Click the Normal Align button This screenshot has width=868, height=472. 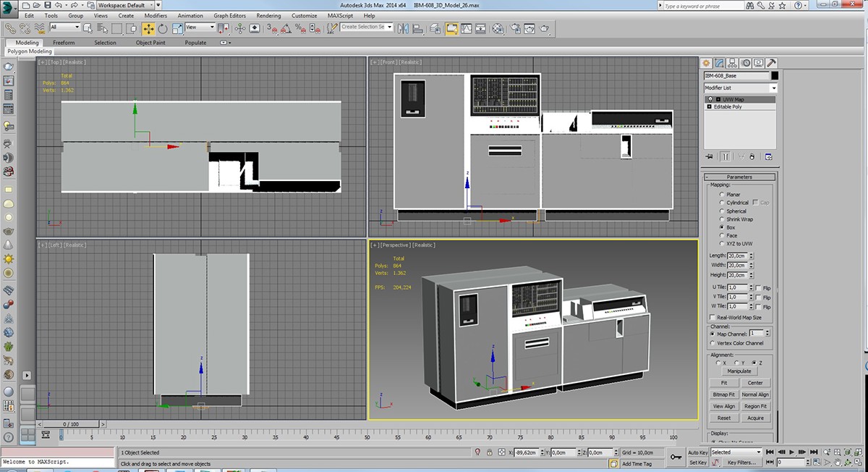coord(755,395)
